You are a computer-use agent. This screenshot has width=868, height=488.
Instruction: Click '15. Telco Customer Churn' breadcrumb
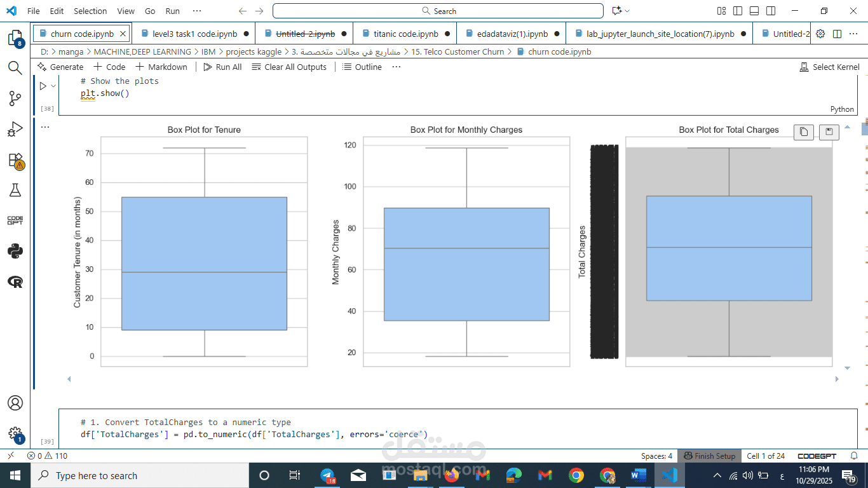[x=458, y=51]
